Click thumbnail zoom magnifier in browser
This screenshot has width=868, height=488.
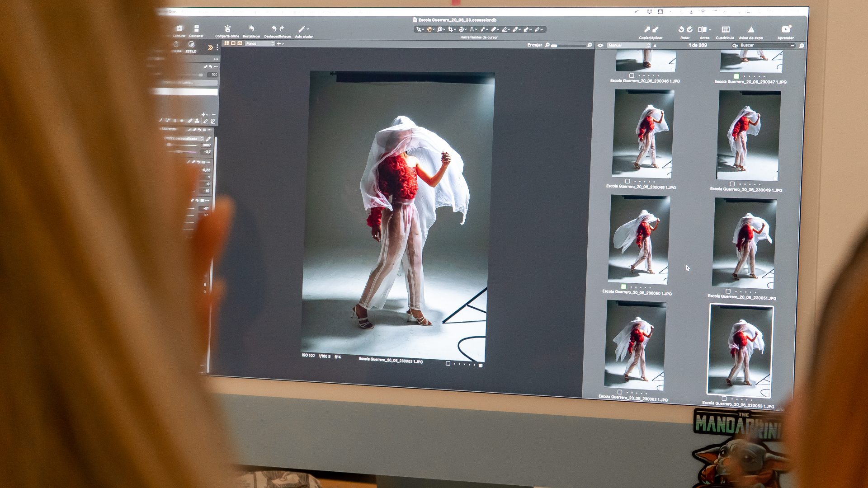pyautogui.click(x=802, y=46)
